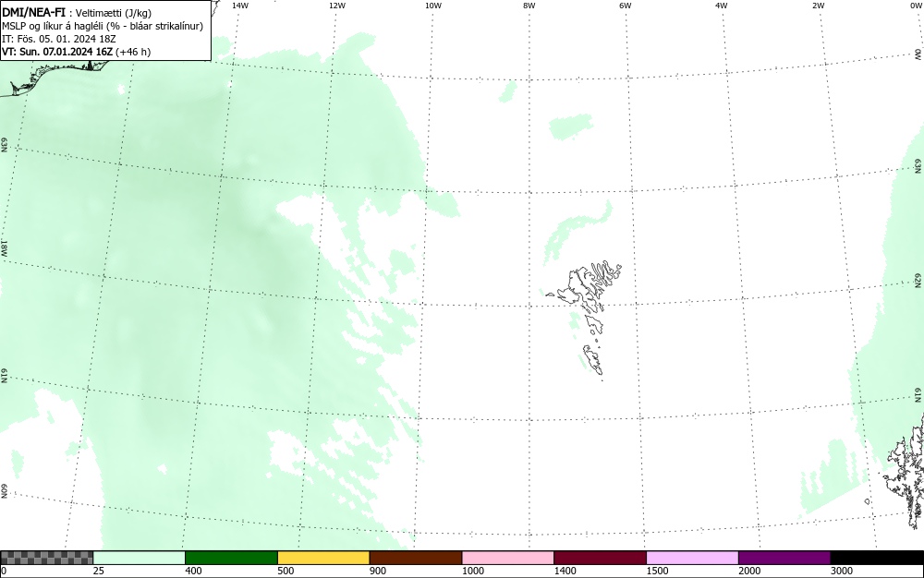Click the 2W longitude label
The height and width of the screenshot is (578, 924).
coord(818,6)
